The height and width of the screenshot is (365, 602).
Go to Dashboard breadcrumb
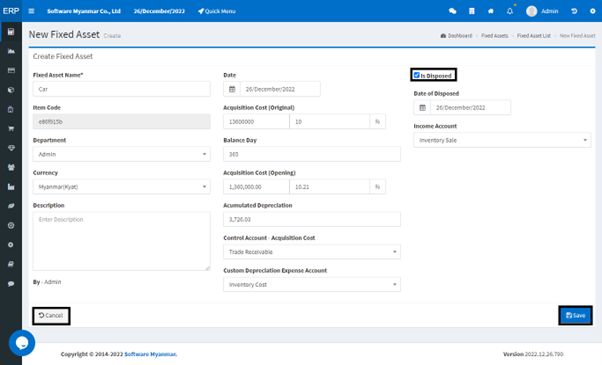tap(456, 36)
